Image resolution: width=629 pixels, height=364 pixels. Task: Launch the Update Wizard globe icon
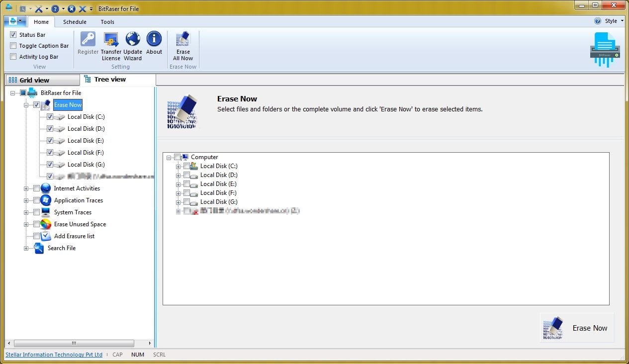[133, 39]
